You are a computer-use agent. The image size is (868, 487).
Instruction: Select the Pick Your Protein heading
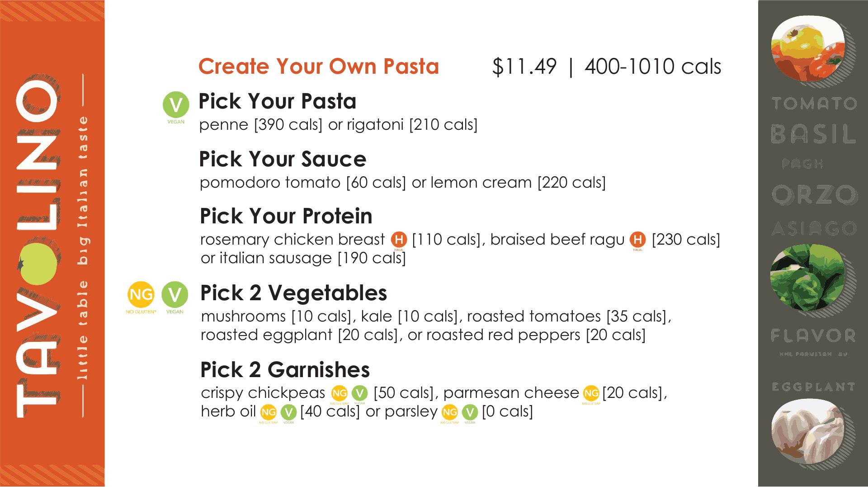286,216
